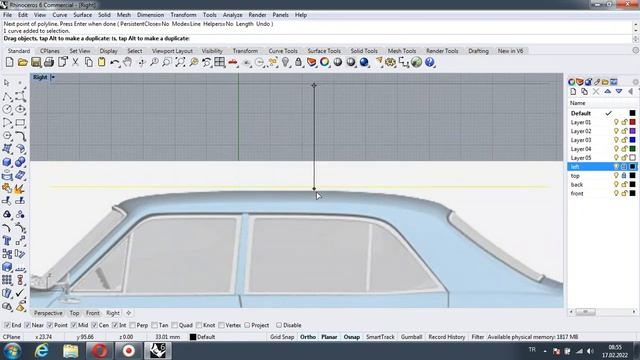Open Options with the gear icon

[x=391, y=62]
